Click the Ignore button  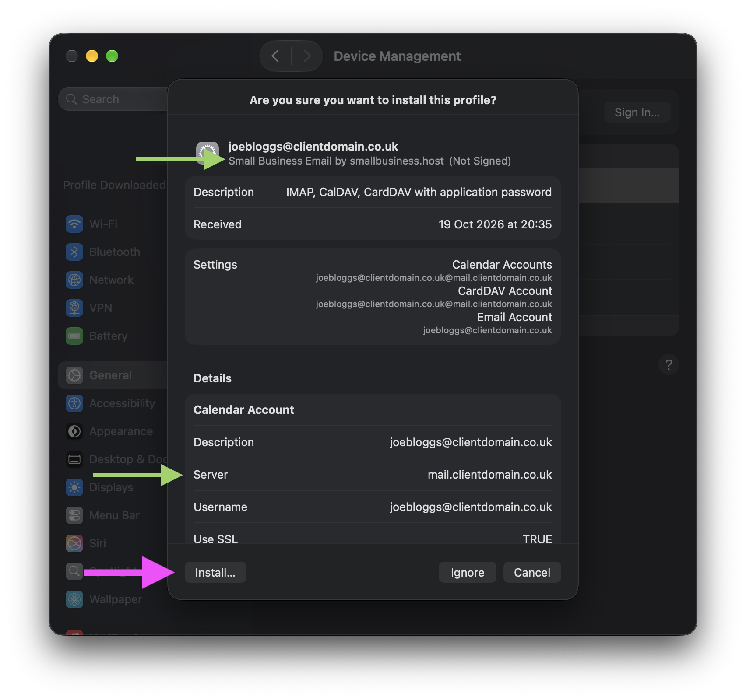(467, 572)
